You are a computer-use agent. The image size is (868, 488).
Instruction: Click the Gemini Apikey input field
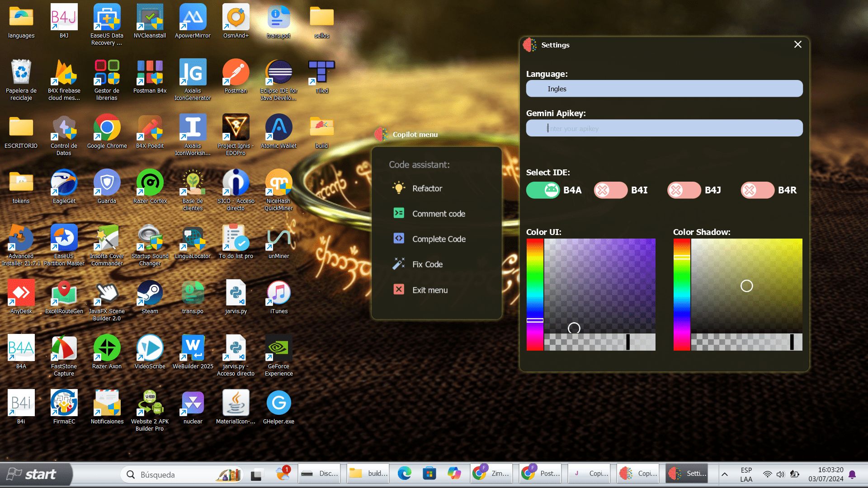[x=664, y=128]
